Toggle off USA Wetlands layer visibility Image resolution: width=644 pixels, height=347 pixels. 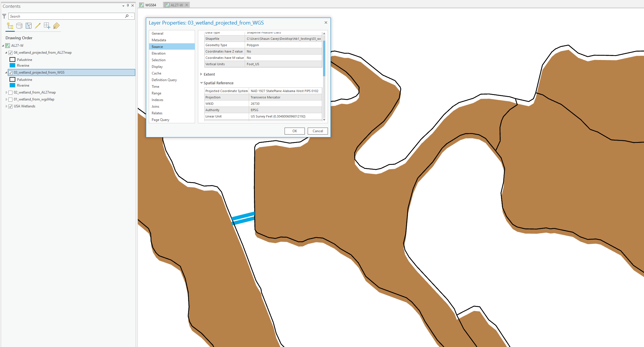(10, 107)
